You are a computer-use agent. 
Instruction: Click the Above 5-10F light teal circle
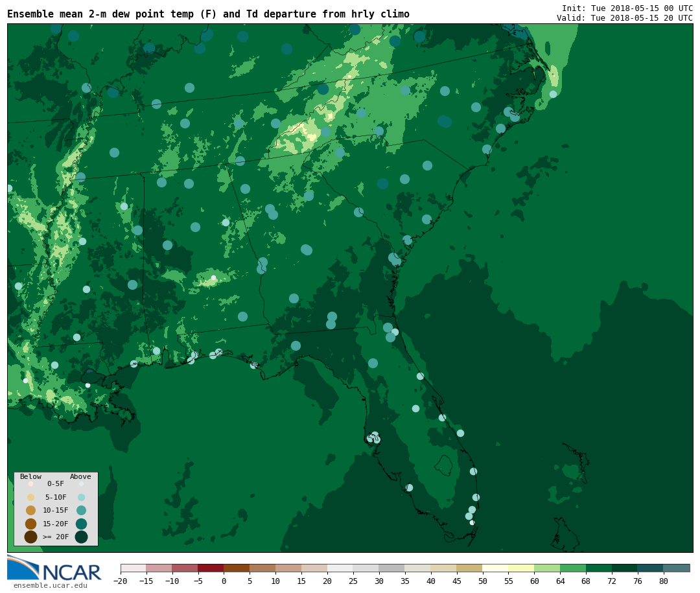coord(81,497)
